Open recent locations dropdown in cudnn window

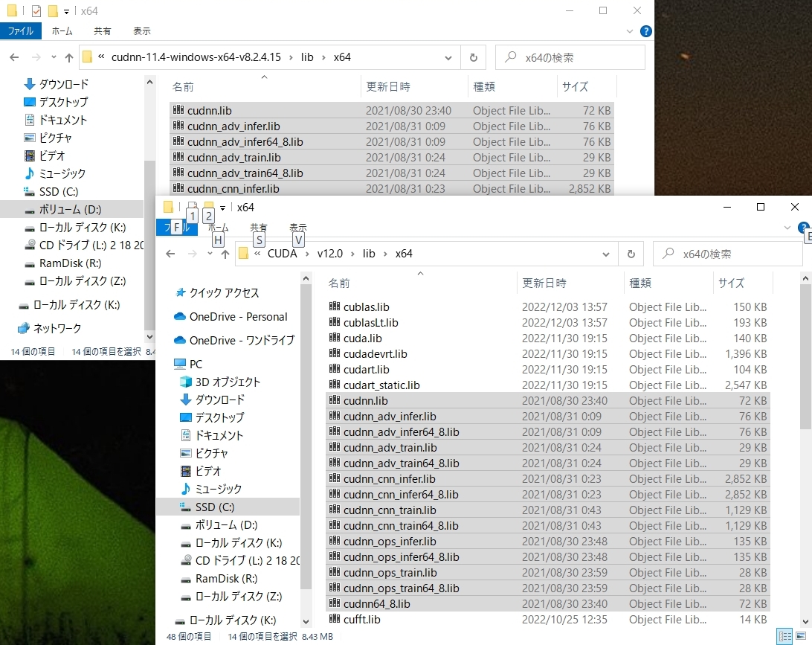pyautogui.click(x=54, y=57)
